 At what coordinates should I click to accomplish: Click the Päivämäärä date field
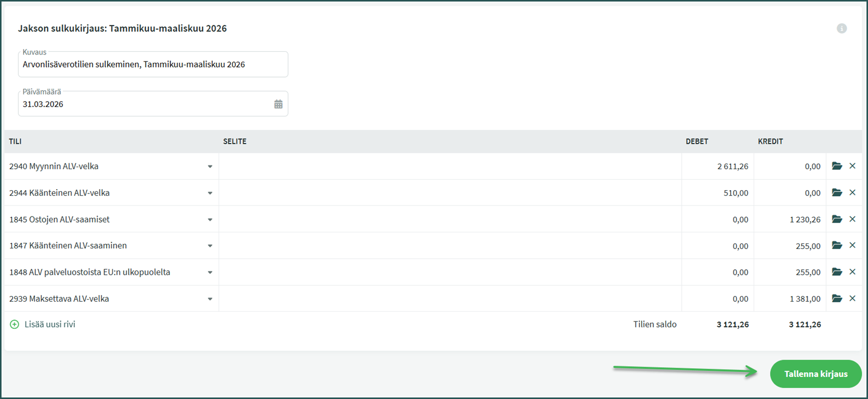coord(143,104)
